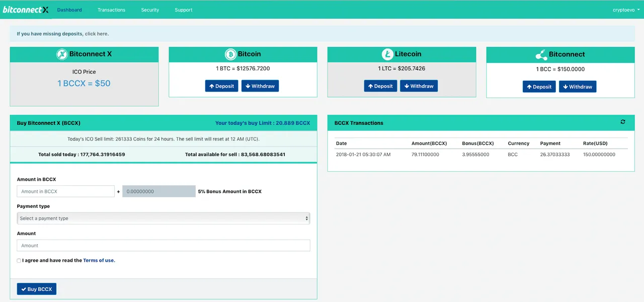This screenshot has height=302, width=644.
Task: Deposit Bitconnect BCC
Action: tap(539, 87)
